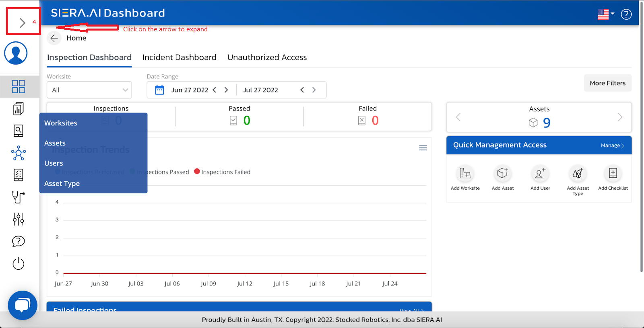Select Asset Type from the flyout menu
The width and height of the screenshot is (644, 328).
(62, 183)
